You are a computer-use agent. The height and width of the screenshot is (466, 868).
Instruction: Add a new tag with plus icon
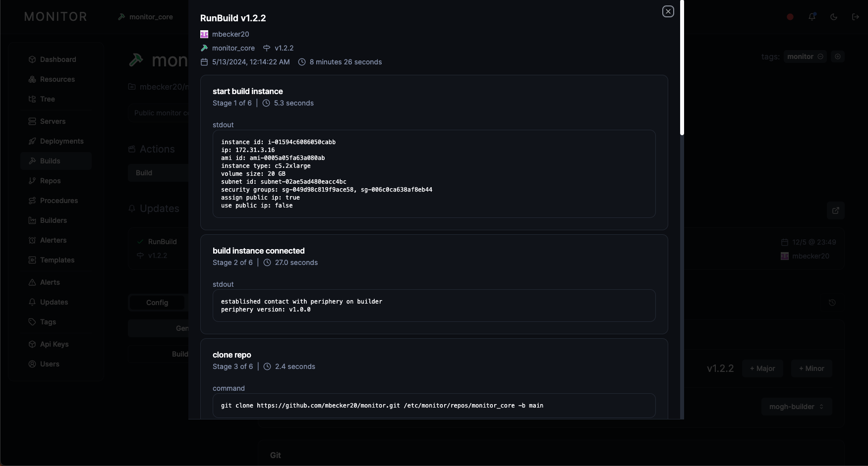(x=838, y=56)
